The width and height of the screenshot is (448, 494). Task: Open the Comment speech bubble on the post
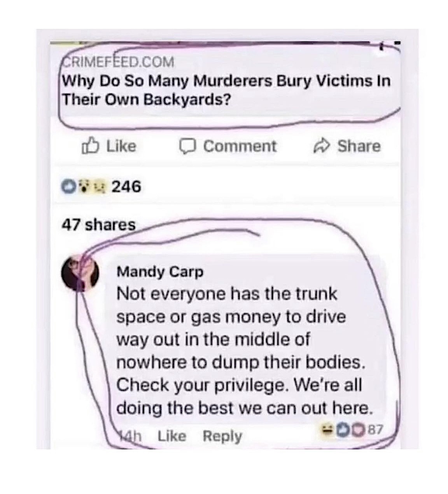[x=228, y=146]
